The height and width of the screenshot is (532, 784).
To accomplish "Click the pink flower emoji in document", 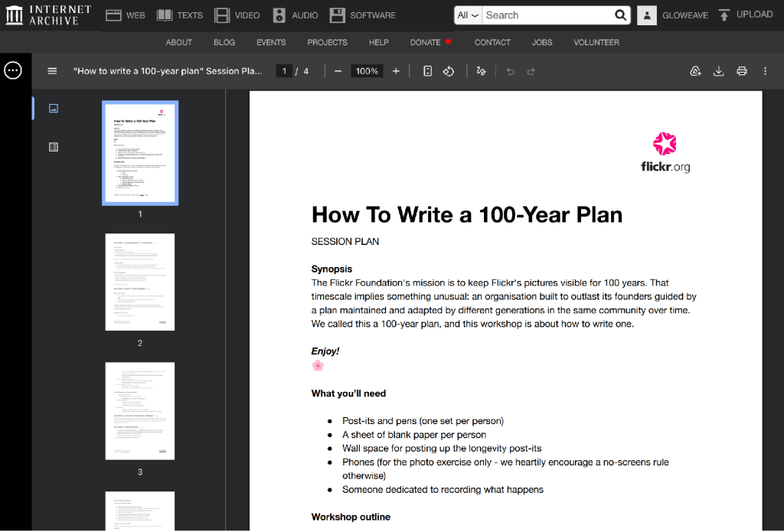I will point(318,365).
